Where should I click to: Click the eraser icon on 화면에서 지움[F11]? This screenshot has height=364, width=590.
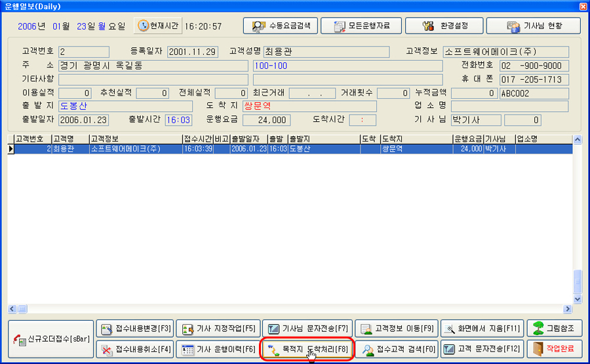[x=449, y=329]
